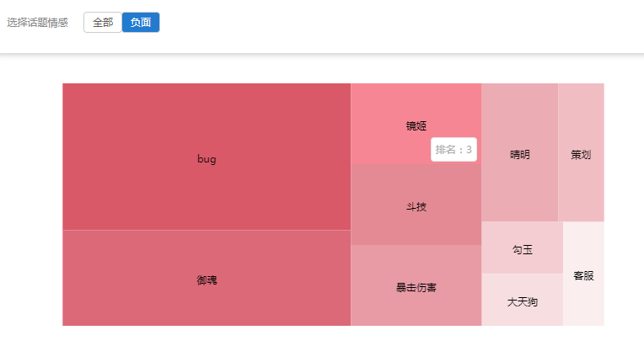Click the 客服 treemap block
644x346 pixels.
(x=583, y=274)
